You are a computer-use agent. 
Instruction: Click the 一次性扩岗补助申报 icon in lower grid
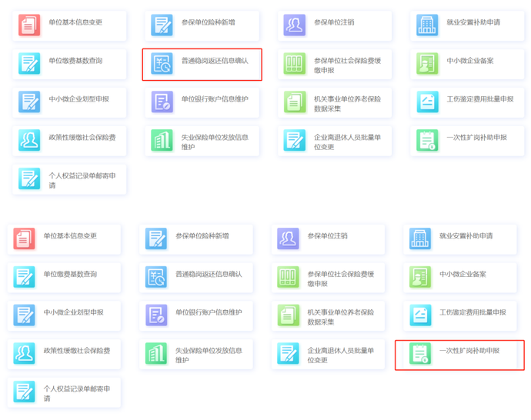click(420, 353)
